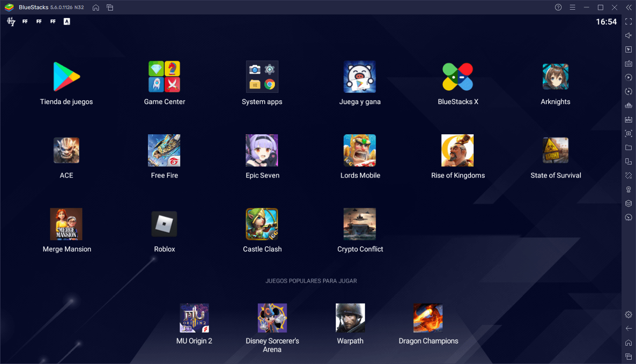Click the dotted-circle play icon in sidebar
Image resolution: width=636 pixels, height=364 pixels.
tap(629, 77)
